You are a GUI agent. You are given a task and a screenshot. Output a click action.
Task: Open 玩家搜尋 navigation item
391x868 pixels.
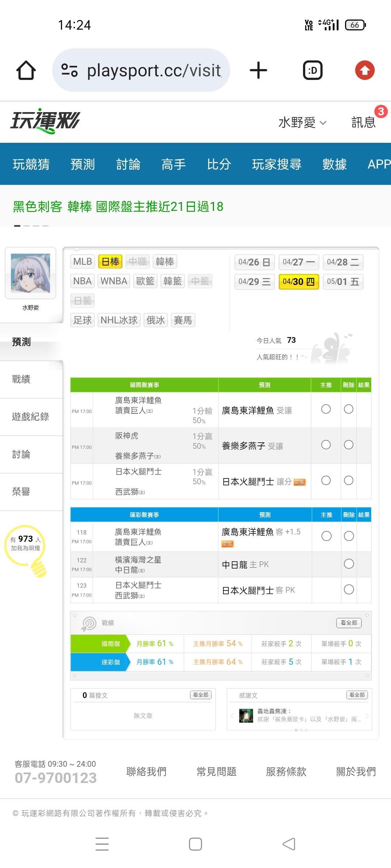tap(277, 164)
